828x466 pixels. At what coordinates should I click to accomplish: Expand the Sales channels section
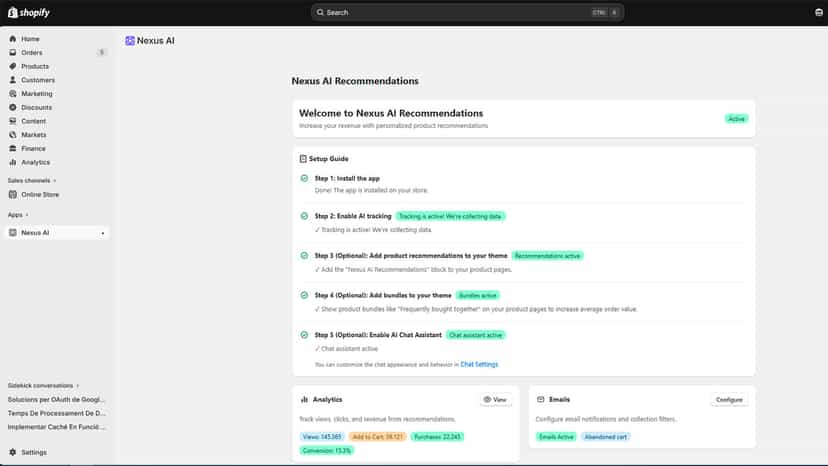coord(32,181)
